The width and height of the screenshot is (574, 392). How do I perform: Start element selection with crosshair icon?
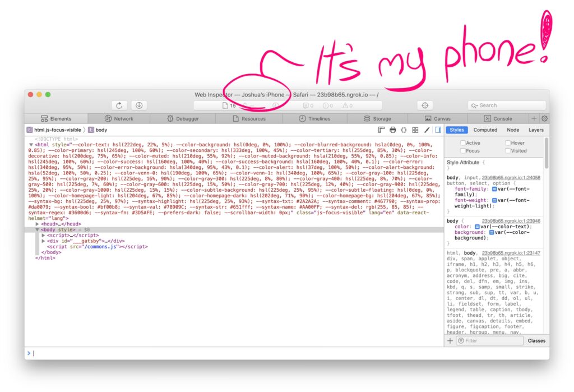coord(425,105)
